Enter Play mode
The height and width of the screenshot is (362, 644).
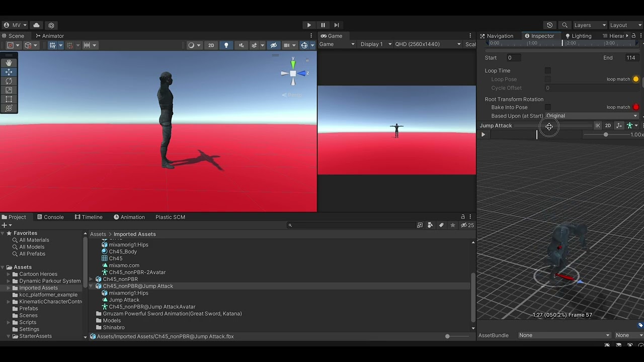click(x=309, y=25)
